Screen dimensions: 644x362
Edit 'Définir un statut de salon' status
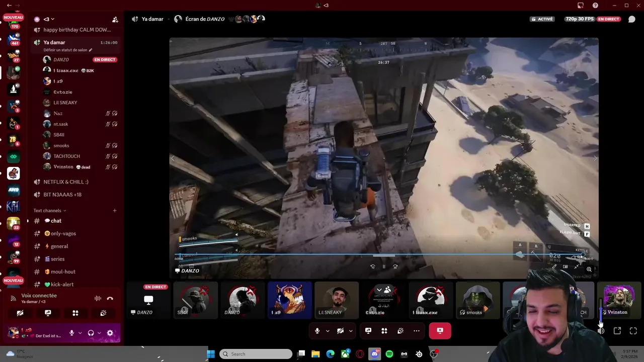[68, 50]
